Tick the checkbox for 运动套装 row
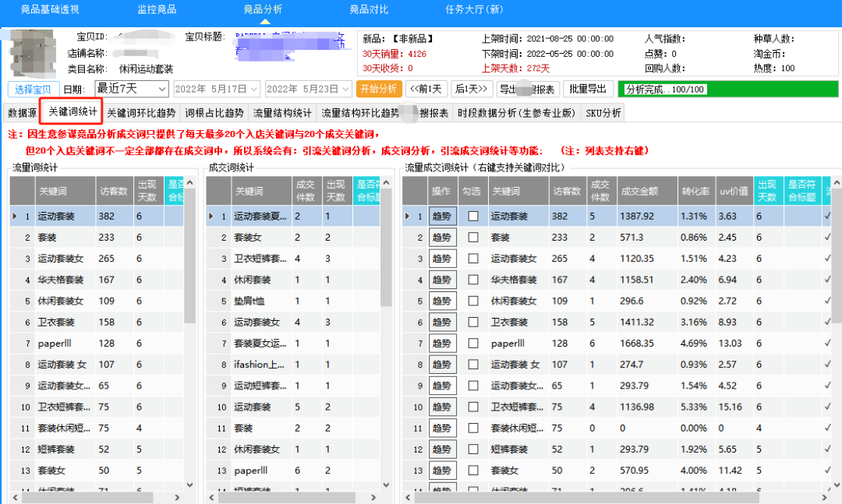Screen dimensions: 842x504 [473, 216]
